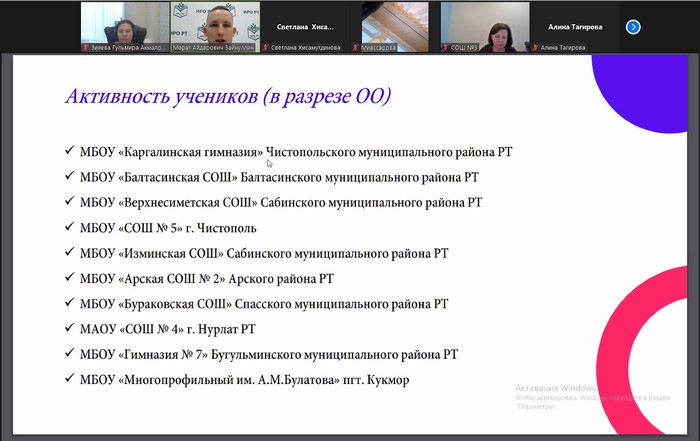Viewport: 700px width, 441px height.
Task: Click name label Марат Айдарович Зайнуллин
Action: 213,47
